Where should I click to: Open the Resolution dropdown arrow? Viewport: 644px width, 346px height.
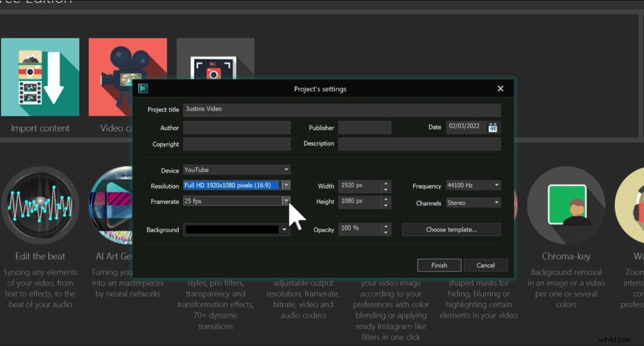click(x=287, y=185)
